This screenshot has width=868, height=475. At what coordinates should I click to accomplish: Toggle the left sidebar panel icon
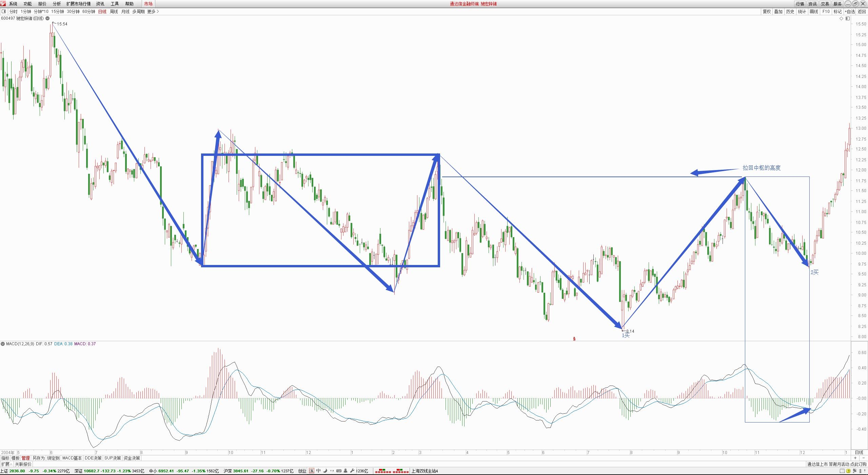point(4,11)
